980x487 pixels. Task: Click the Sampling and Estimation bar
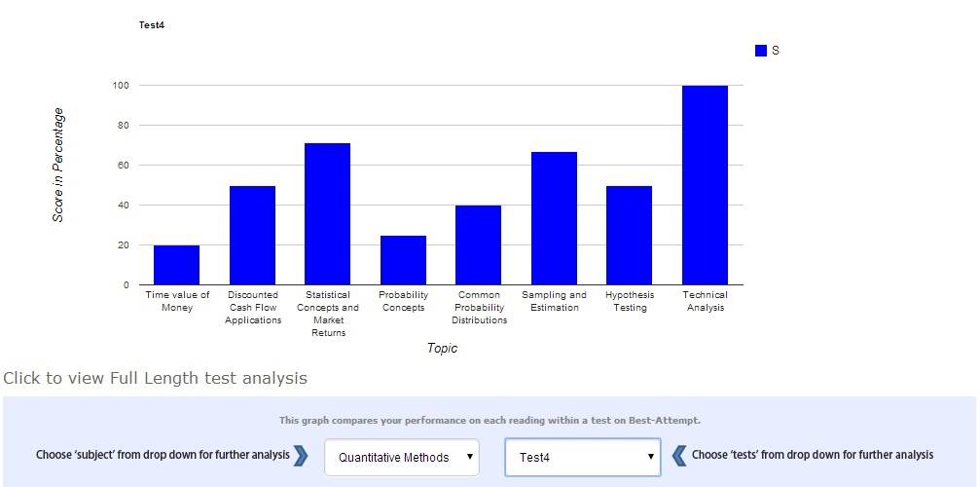[x=554, y=218]
